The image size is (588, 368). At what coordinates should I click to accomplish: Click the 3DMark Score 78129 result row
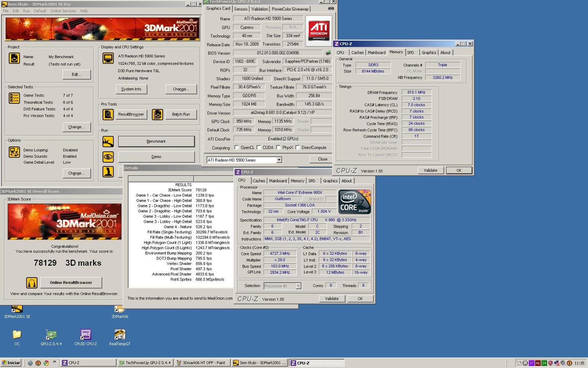pyautogui.click(x=180, y=190)
